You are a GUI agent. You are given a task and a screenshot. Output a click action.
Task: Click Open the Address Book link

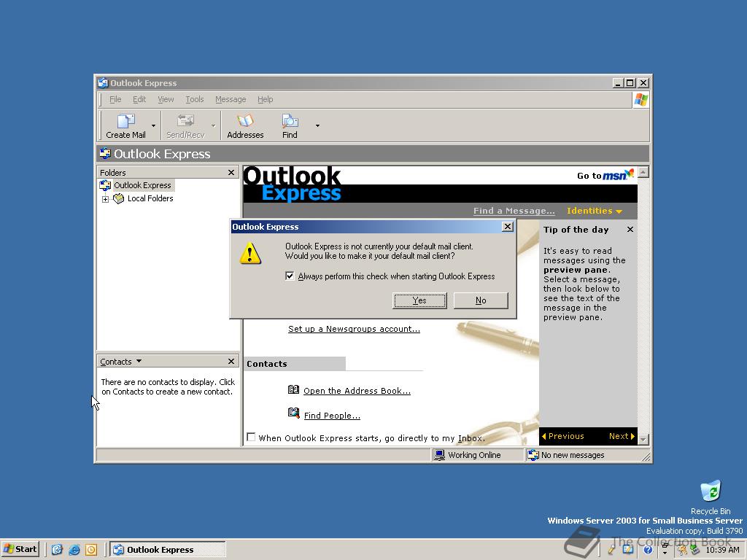357,391
